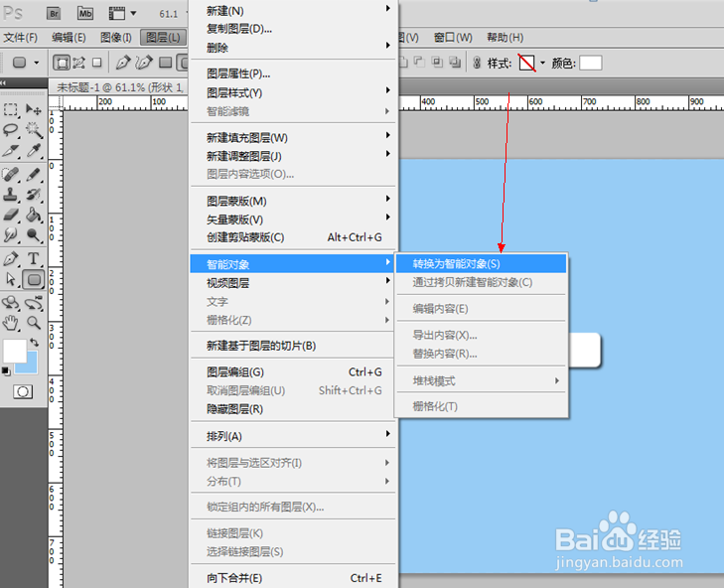This screenshot has width=724, height=588.
Task: Reset to default black and white colors
Action: (6, 370)
